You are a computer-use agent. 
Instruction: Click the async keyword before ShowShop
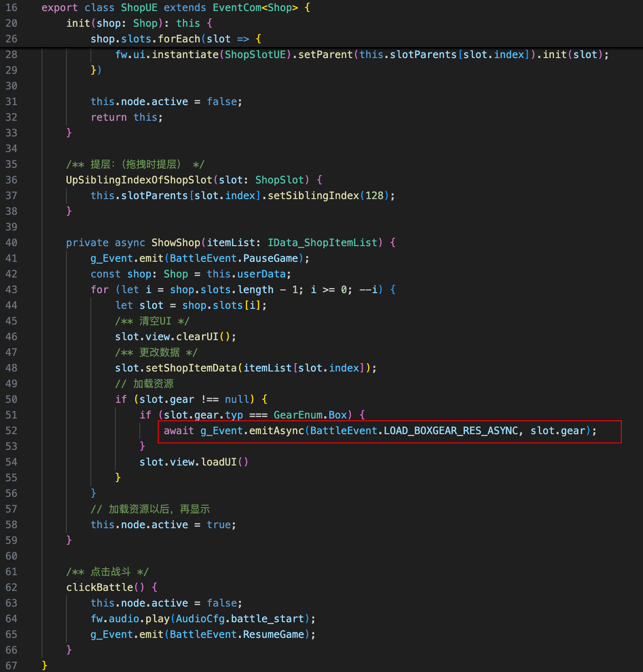[130, 242]
